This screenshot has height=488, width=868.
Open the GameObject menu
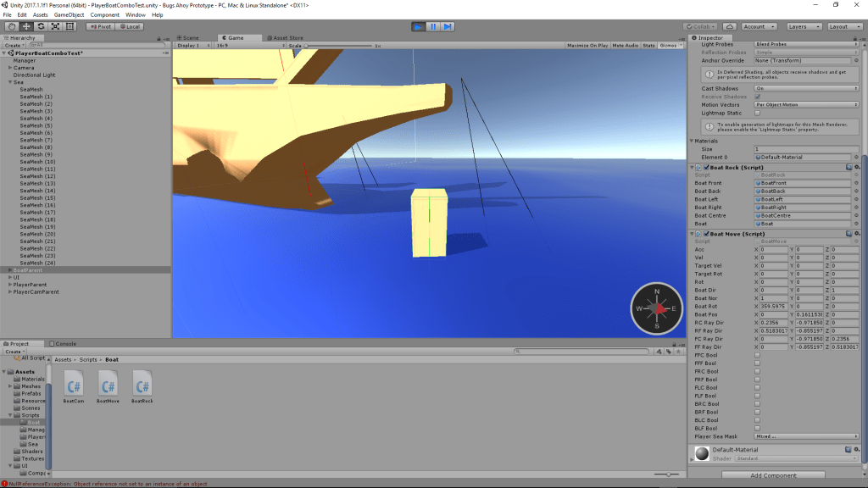click(x=69, y=14)
